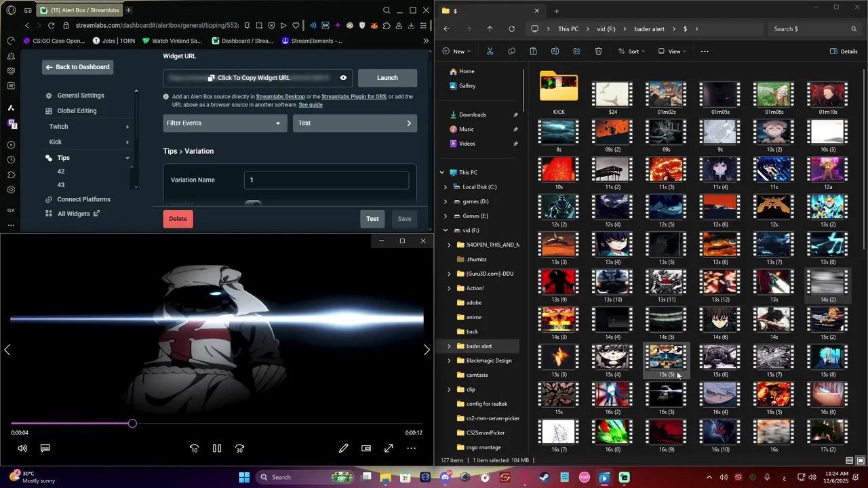
Task: Skip back 10 seconds in video
Action: (194, 448)
